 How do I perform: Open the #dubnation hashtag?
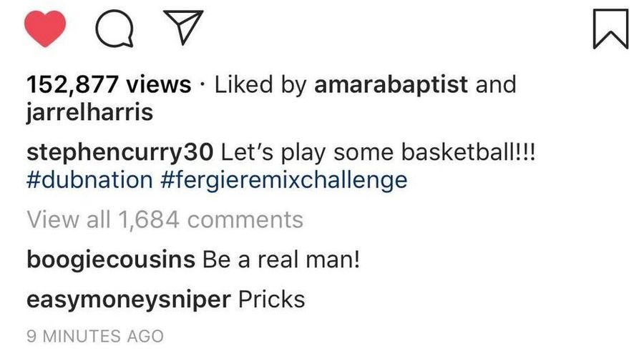coord(89,180)
